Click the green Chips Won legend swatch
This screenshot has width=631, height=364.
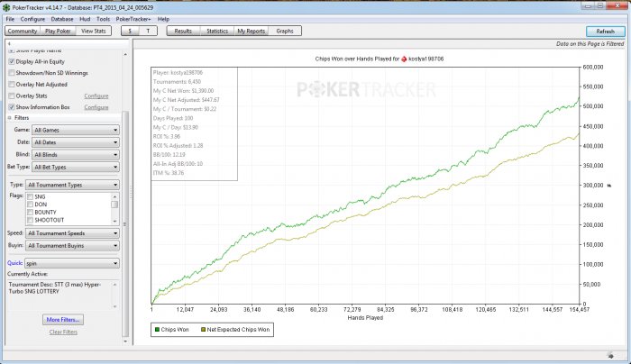pyautogui.click(x=158, y=330)
